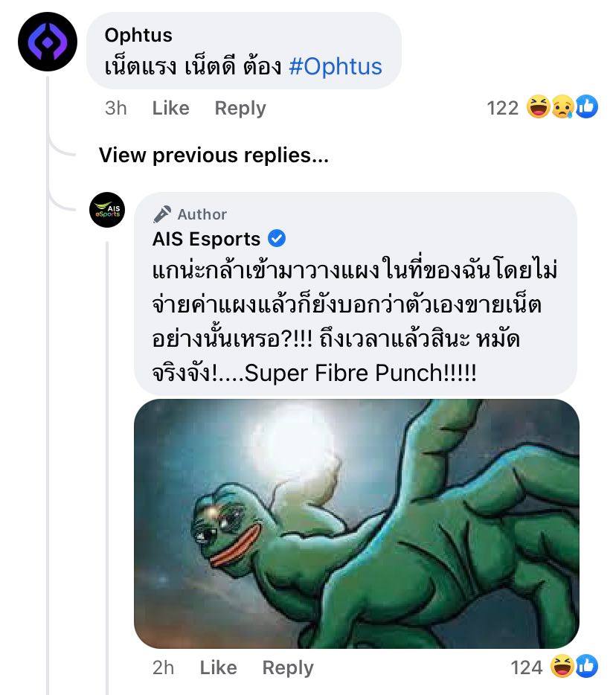Open the 122 reactions count
Viewport: 616px width, 695px height.
[503, 108]
